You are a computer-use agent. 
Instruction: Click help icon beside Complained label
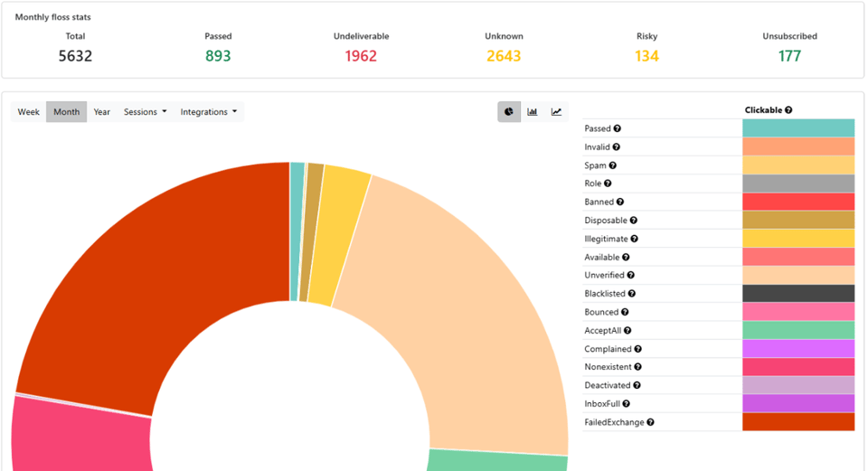pyautogui.click(x=637, y=349)
